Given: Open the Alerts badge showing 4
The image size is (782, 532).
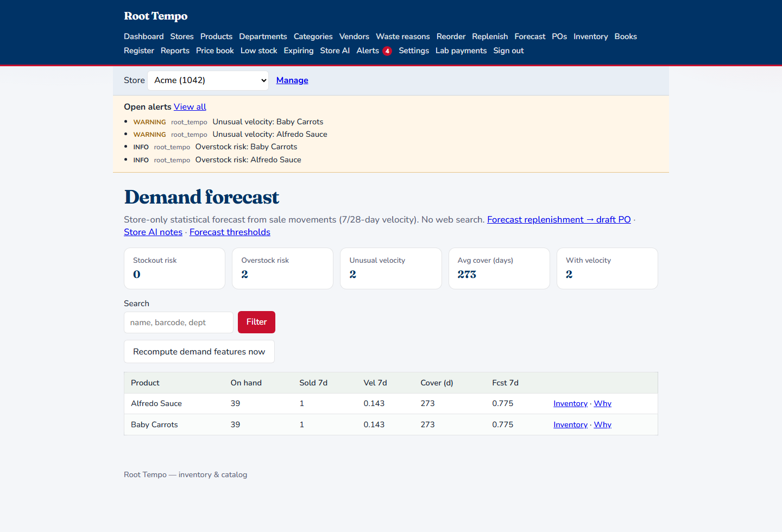Looking at the screenshot, I should tap(387, 51).
